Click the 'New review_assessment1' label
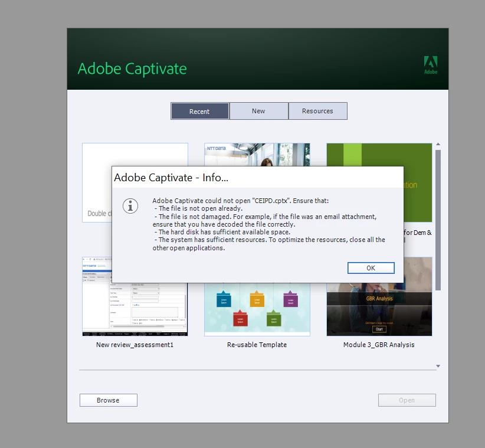The height and width of the screenshot is (448, 485). click(135, 345)
